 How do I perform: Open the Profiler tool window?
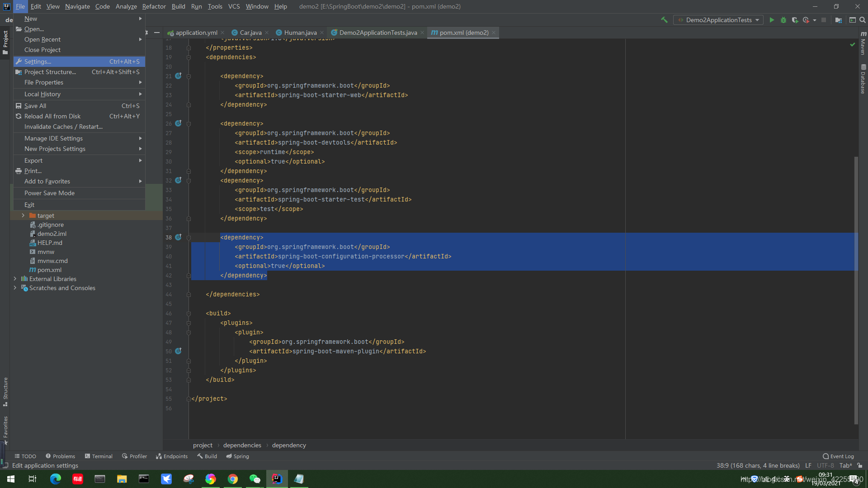click(x=134, y=456)
